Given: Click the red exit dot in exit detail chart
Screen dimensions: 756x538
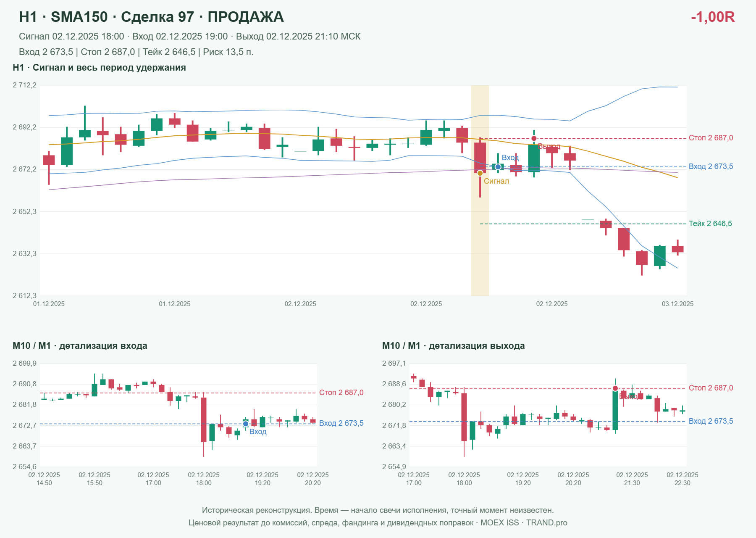Looking at the screenshot, I should [x=615, y=388].
